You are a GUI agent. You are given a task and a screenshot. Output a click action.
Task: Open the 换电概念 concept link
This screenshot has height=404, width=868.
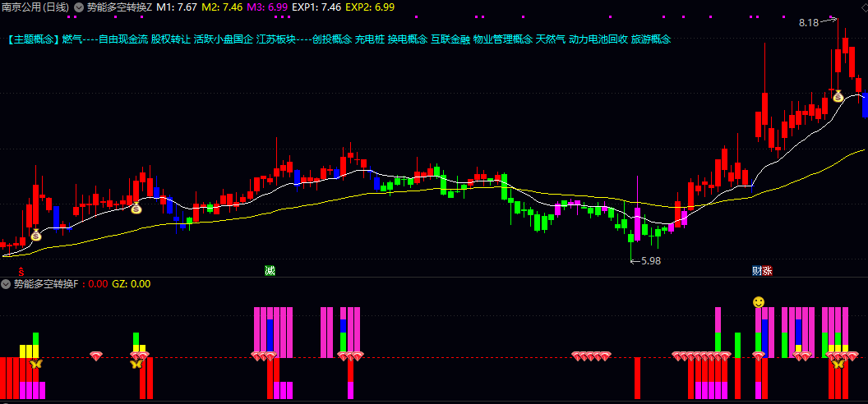408,39
